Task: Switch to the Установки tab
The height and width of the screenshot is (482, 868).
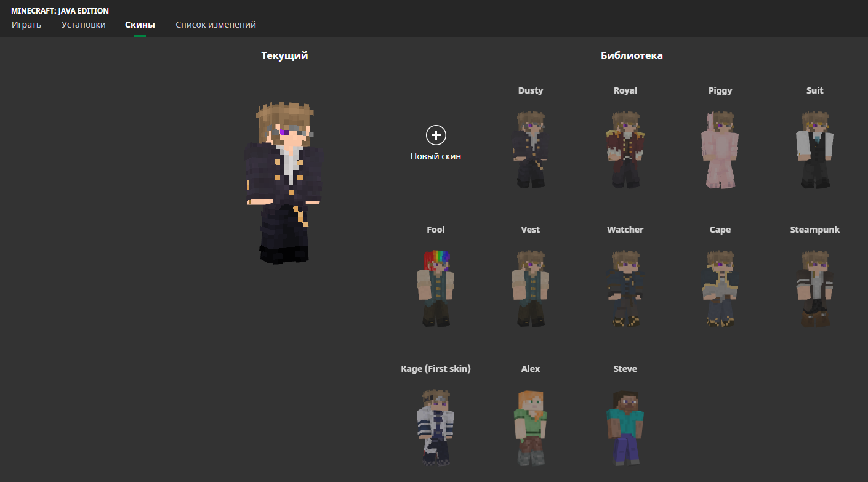Action: pos(84,25)
